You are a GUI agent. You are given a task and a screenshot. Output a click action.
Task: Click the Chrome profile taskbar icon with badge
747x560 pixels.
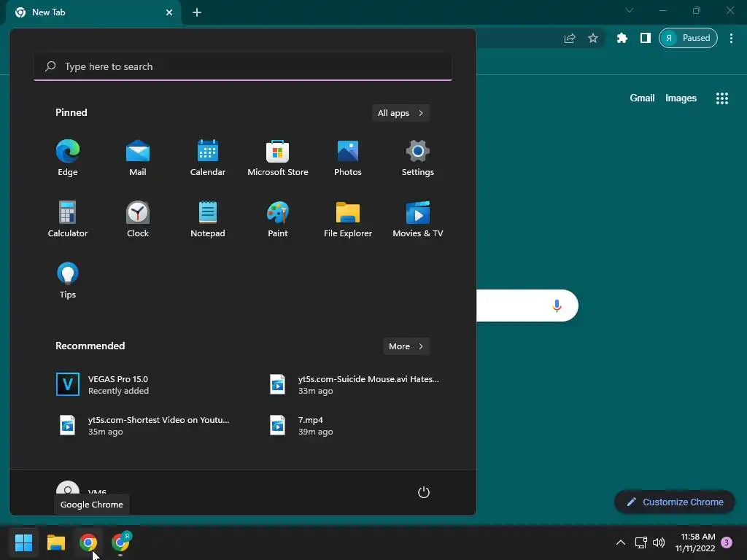[x=120, y=542]
